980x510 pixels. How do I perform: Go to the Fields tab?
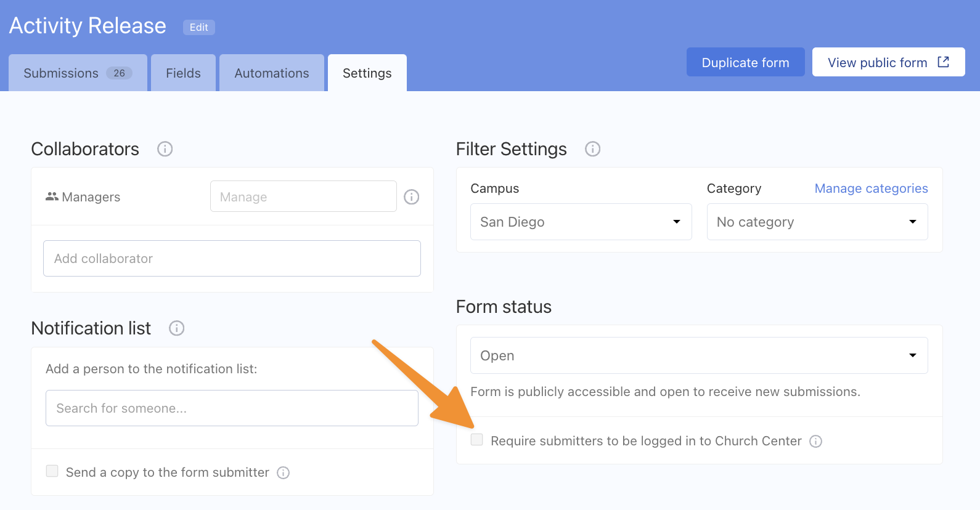click(x=183, y=73)
